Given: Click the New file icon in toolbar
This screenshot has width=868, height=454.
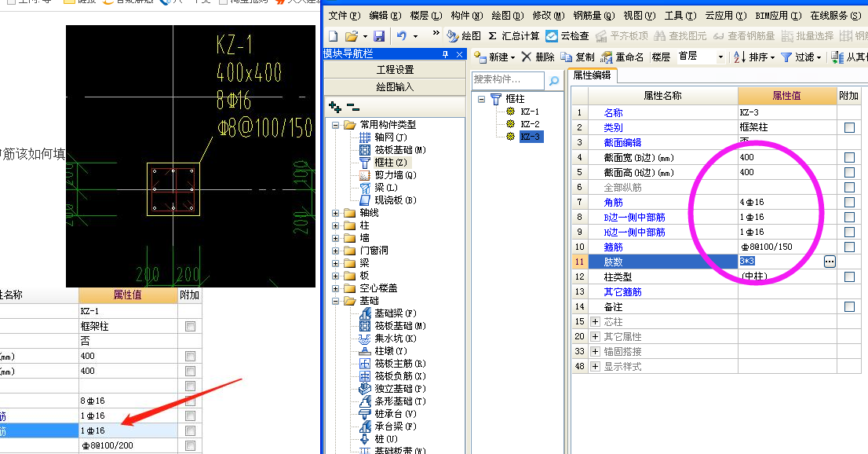Looking at the screenshot, I should click(x=334, y=36).
